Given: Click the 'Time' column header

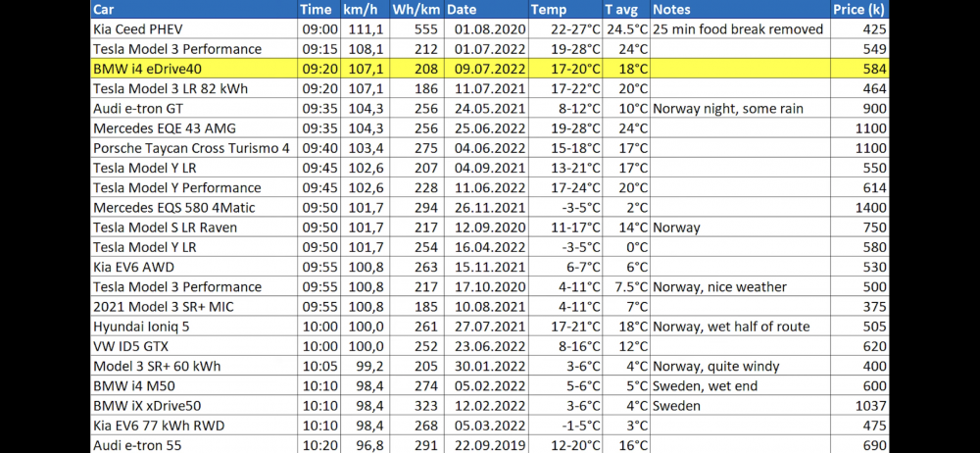Looking at the screenshot, I should (x=318, y=10).
